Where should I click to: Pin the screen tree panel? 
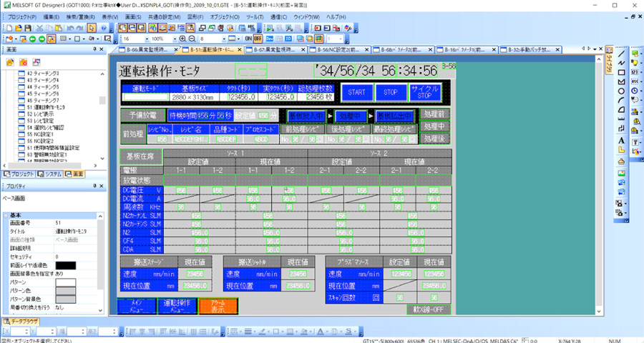pos(95,49)
